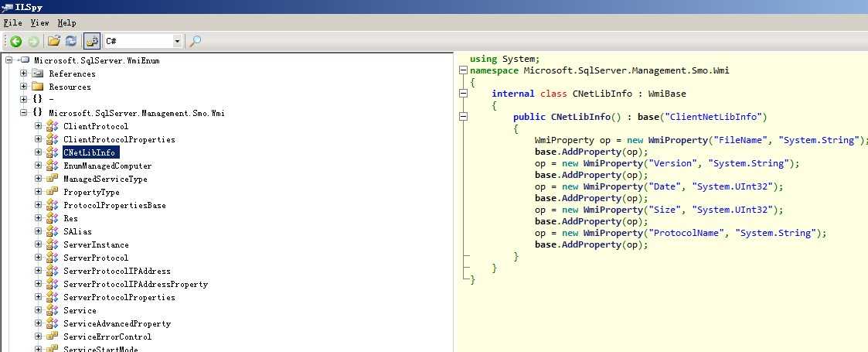Collapse the constructor code fold marker

463,117
